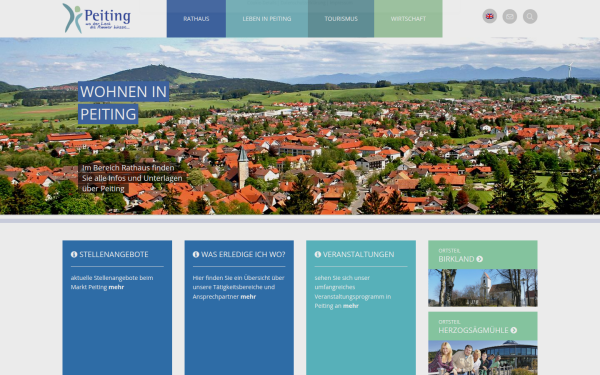Click 'mehr' link under Veranstaltungen
This screenshot has width=600, height=375.
click(351, 306)
